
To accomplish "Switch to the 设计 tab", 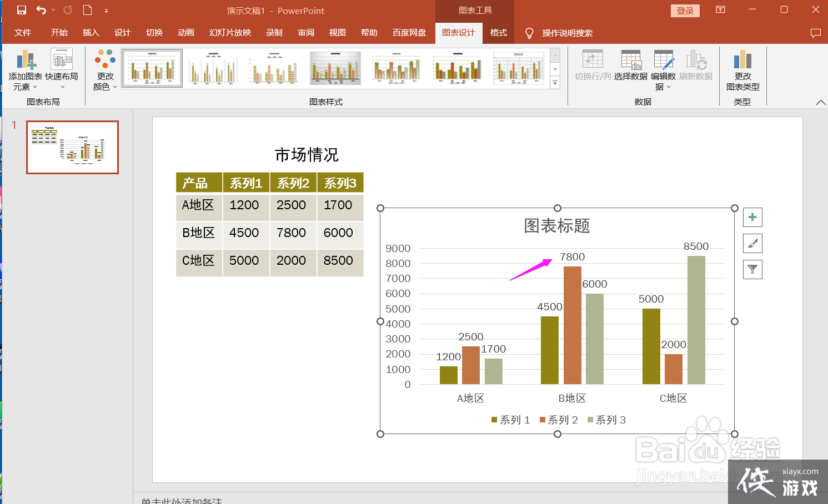I will coord(123,33).
